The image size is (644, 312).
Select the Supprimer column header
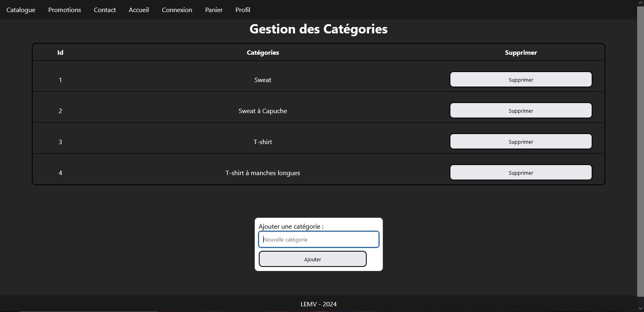point(521,53)
